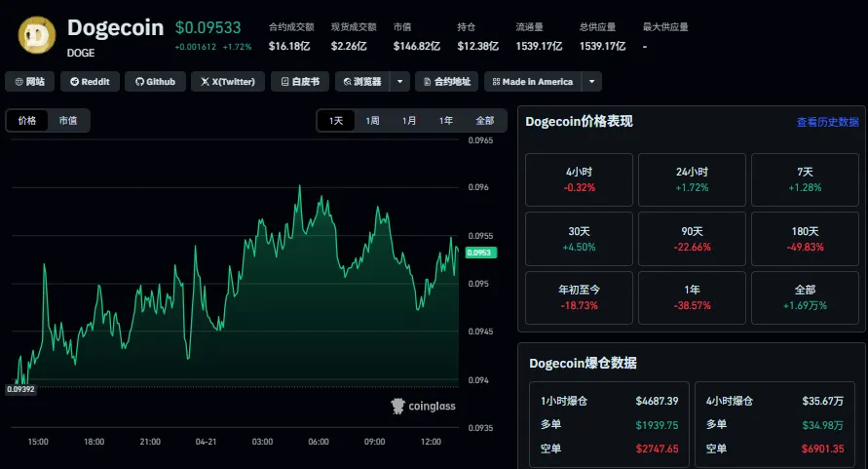Click the 现货成交额 $2.26亿 value
The image size is (868, 469).
click(349, 46)
